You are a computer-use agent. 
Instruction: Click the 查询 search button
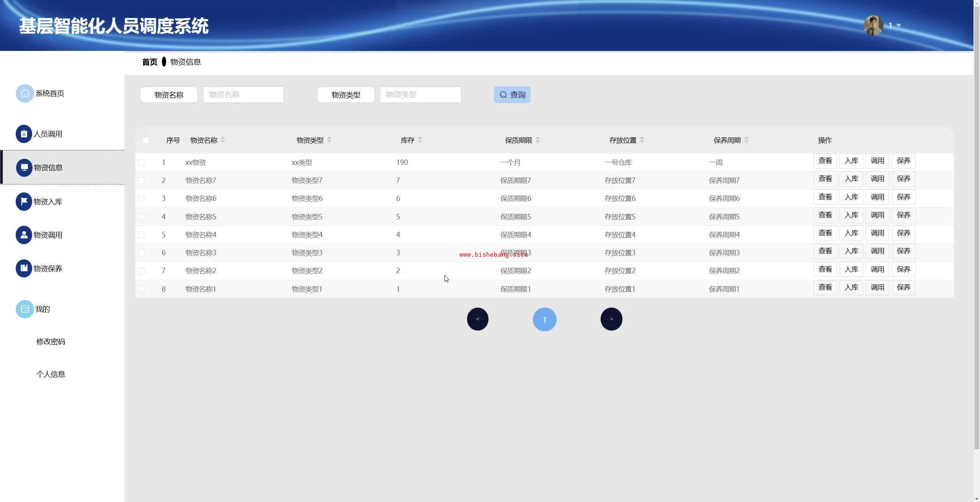point(512,95)
